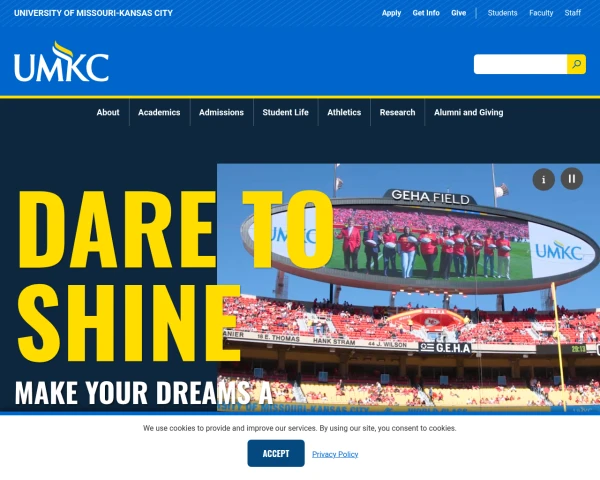Open the Admissions menu
600x480 pixels.
coord(221,113)
